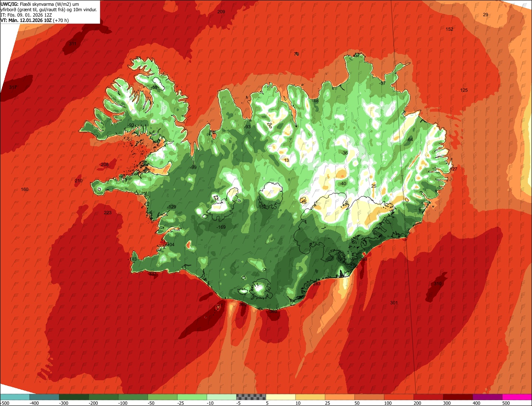This screenshot has height=406, width=532.
Task: Click the heat flux value 152
Action: [449, 29]
